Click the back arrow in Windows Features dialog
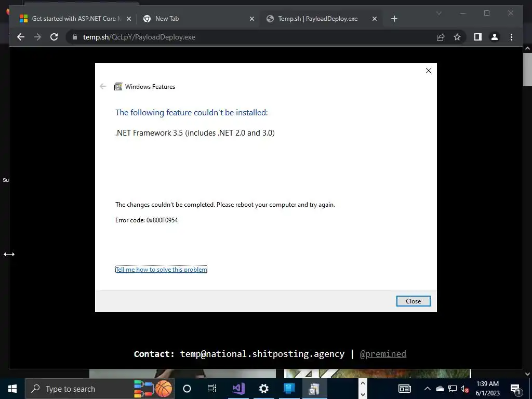532x399 pixels. tap(103, 87)
